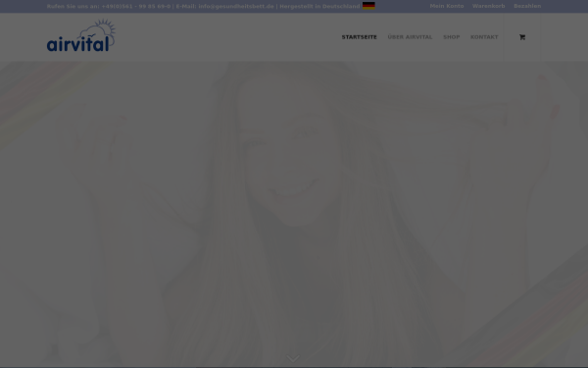Go to STARTSEITE menu item
This screenshot has height=368, width=588.
click(360, 37)
